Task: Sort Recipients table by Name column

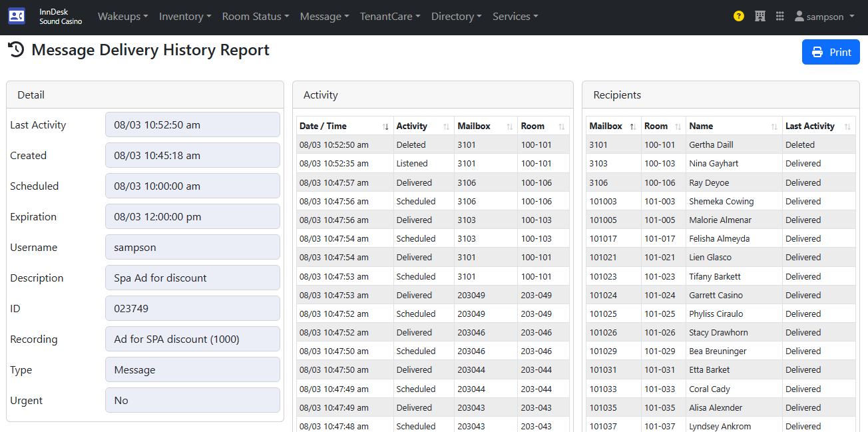Action: tap(733, 126)
